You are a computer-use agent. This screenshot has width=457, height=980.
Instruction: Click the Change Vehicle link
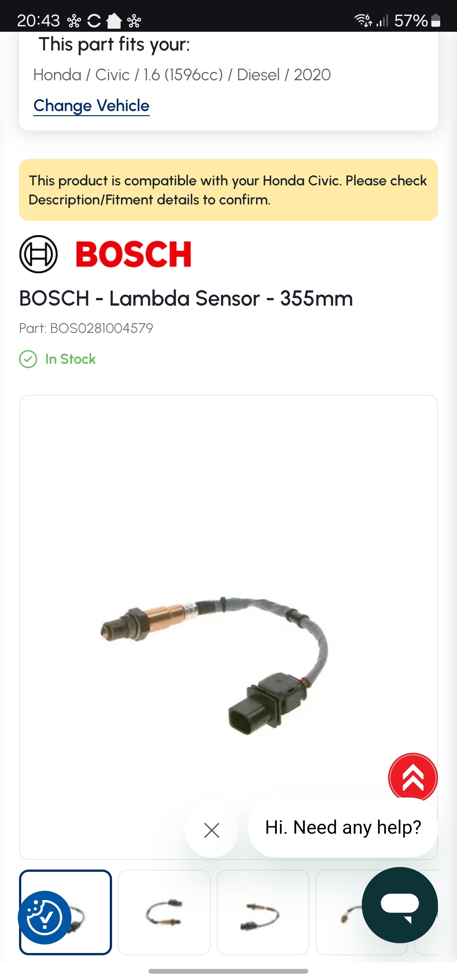tap(91, 106)
